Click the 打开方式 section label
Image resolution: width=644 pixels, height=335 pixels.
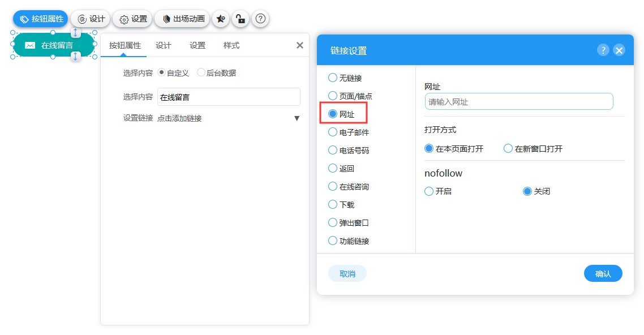[440, 130]
